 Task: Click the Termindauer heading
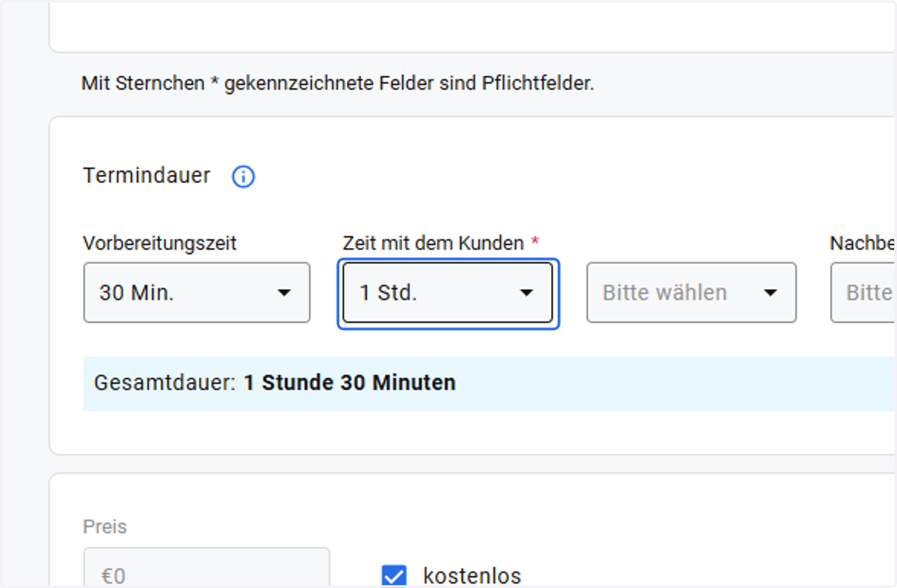[147, 176]
